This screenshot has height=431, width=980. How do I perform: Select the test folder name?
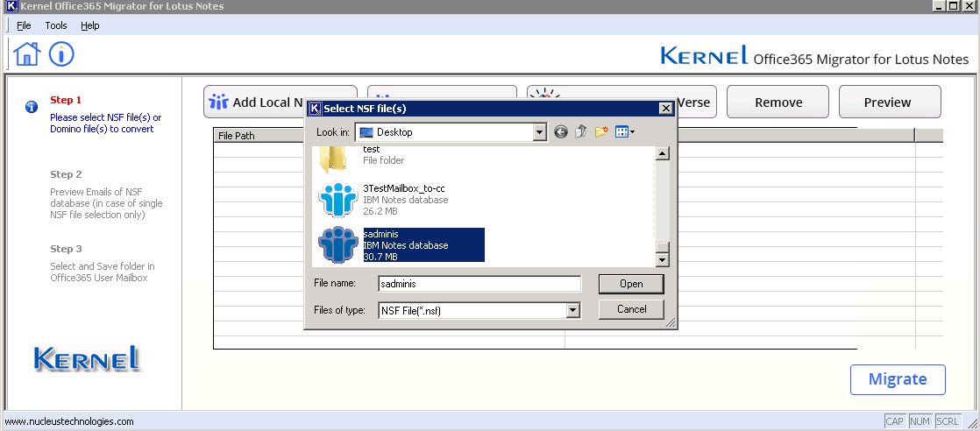tap(372, 149)
